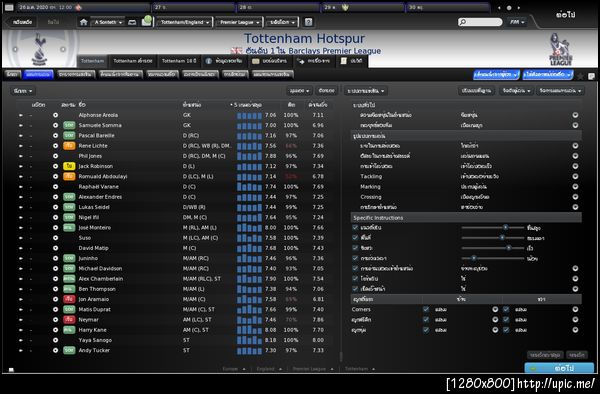Toggle the last checkbox above the set pieces header
Image resolution: width=600 pixels, height=394 pixels.
(355, 289)
